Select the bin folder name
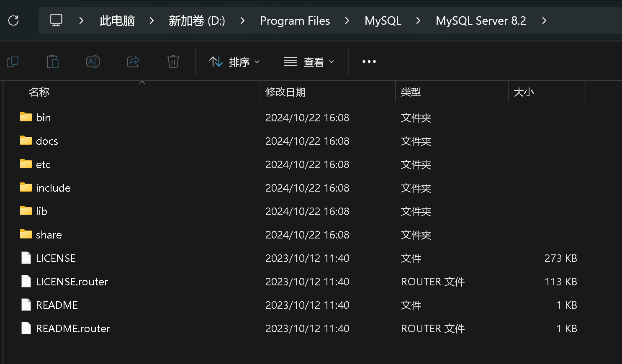 (44, 118)
